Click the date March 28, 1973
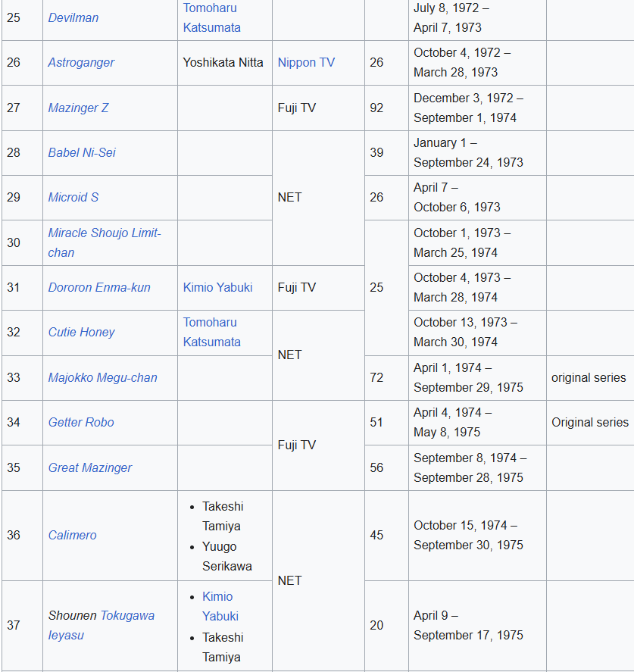Image resolution: width=634 pixels, height=672 pixels. coord(455,73)
